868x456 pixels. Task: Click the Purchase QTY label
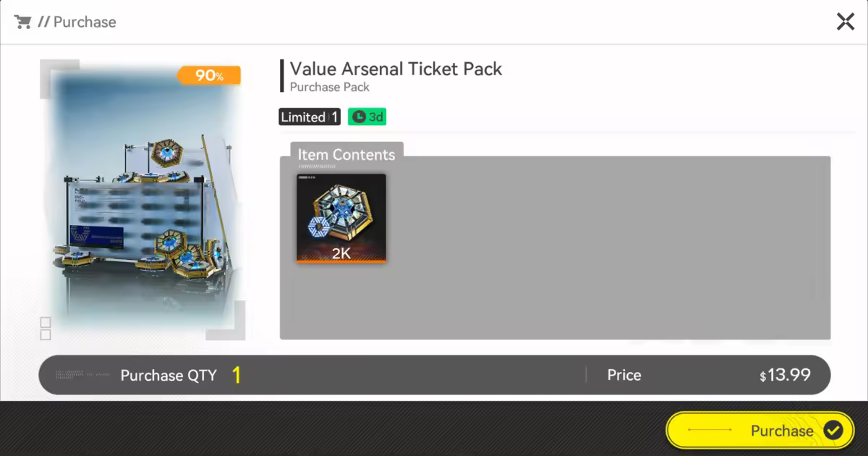(x=168, y=375)
